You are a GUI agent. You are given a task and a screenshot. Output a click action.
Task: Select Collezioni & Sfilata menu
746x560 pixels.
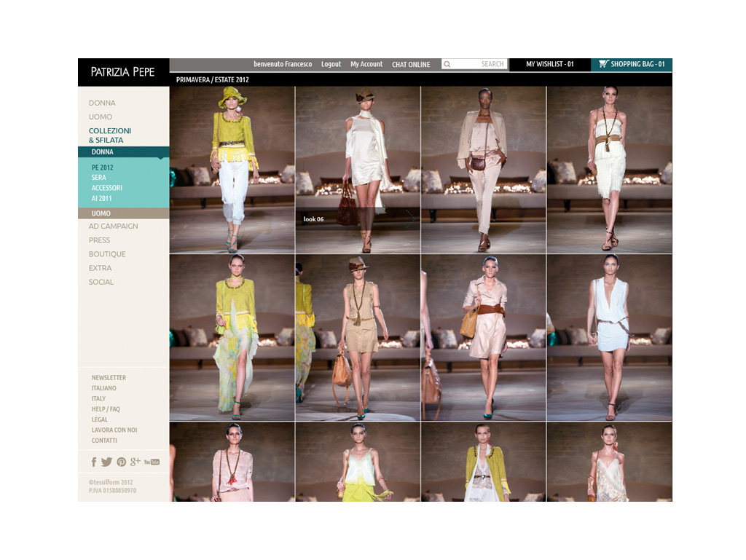coord(110,135)
